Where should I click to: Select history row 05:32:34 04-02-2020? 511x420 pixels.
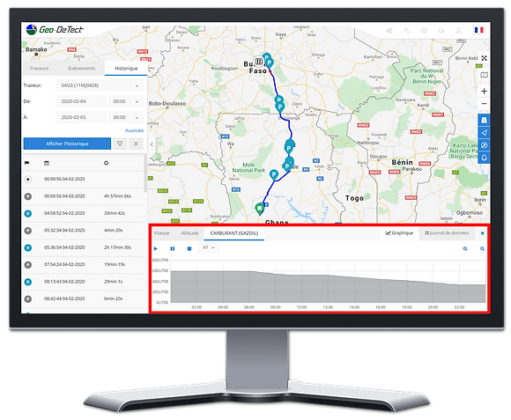click(83, 231)
